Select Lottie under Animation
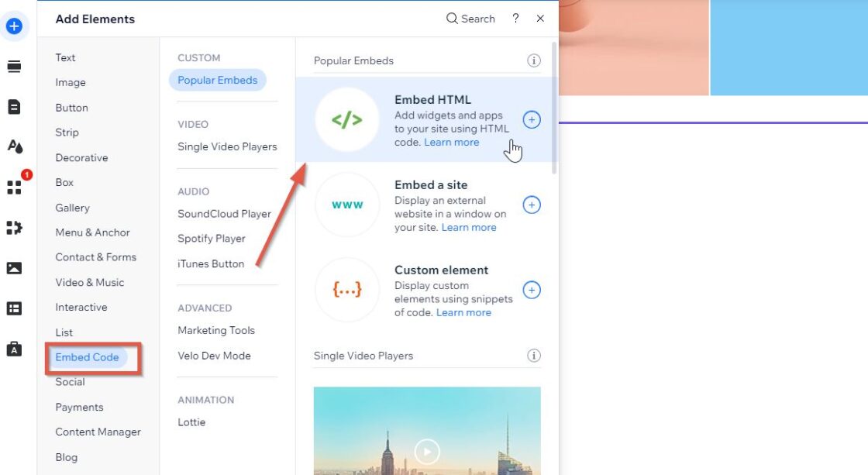This screenshot has height=475, width=868. [191, 422]
